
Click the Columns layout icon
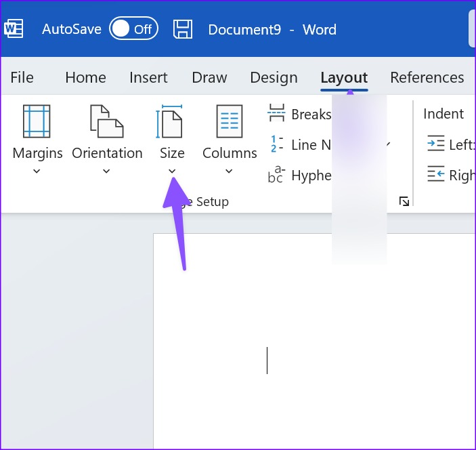pyautogui.click(x=229, y=121)
